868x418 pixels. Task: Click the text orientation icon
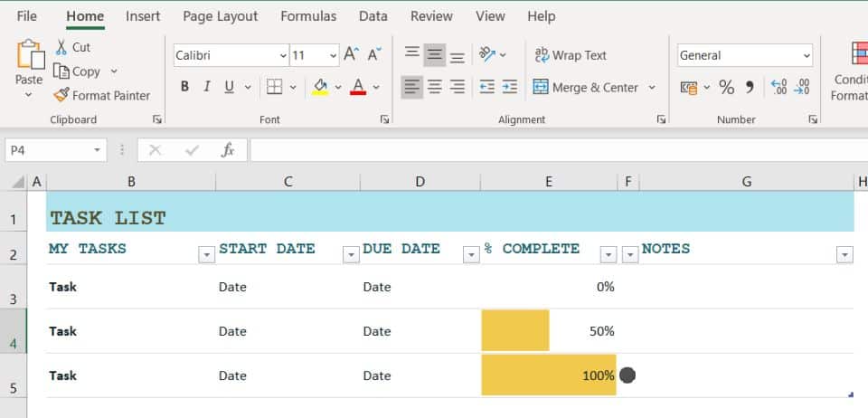point(486,54)
